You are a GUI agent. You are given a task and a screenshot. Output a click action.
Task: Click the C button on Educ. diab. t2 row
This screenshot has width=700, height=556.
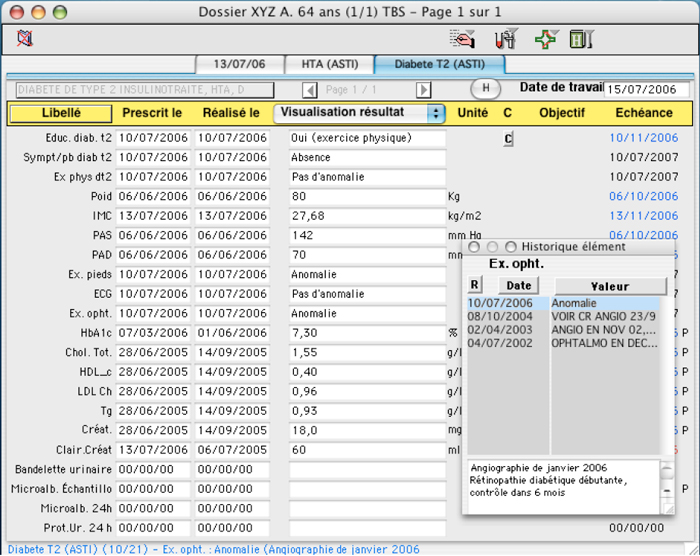(508, 138)
